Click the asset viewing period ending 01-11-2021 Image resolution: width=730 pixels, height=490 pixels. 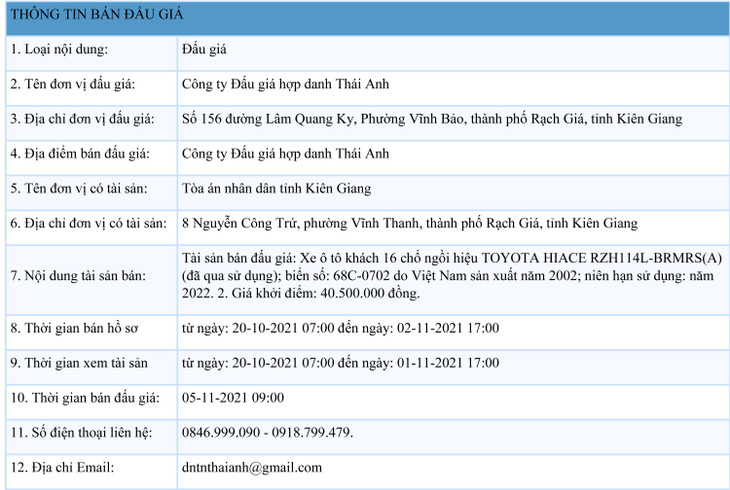341,363
